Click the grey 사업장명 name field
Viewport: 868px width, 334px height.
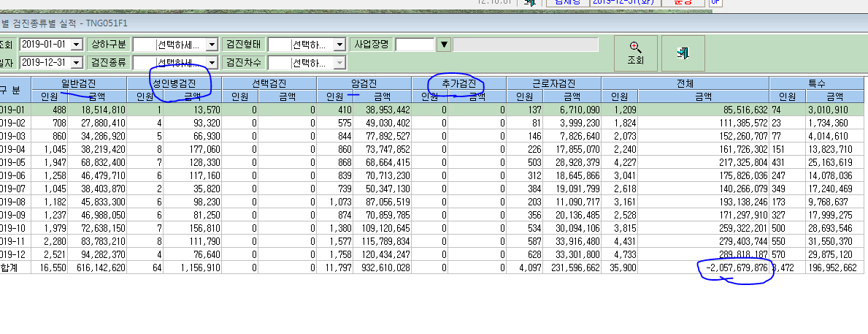pos(526,45)
